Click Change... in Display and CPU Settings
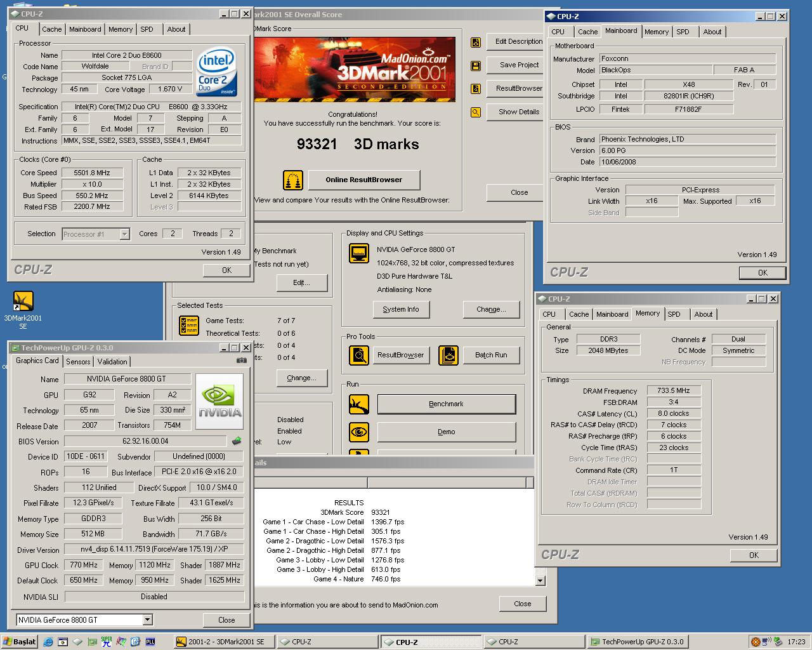The image size is (812, 650). pos(491,309)
